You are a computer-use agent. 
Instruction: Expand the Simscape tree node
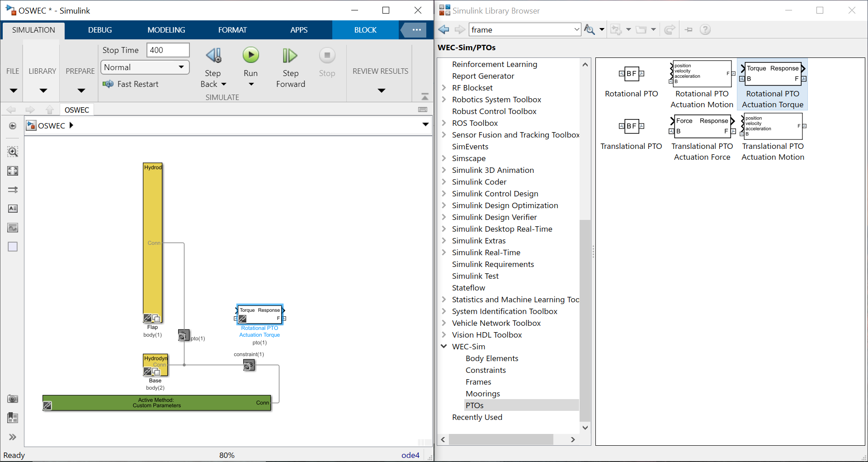click(x=444, y=158)
